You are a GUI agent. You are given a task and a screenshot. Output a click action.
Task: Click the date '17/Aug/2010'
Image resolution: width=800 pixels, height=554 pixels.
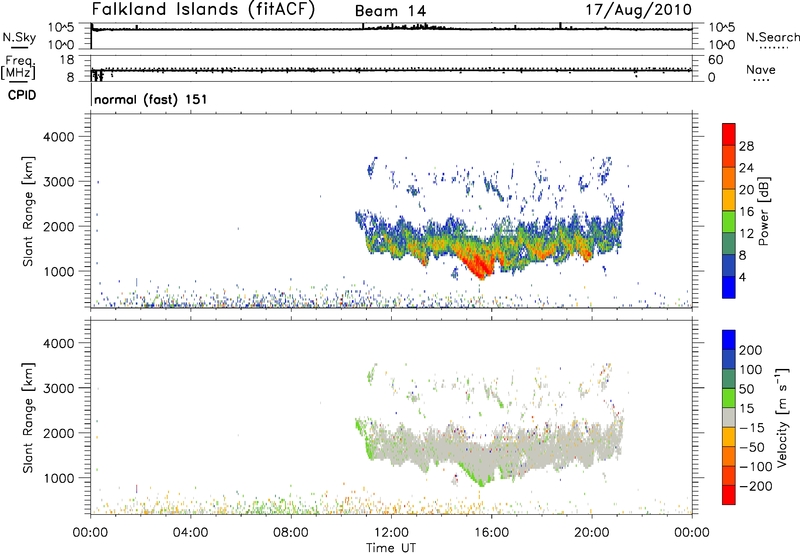pyautogui.click(x=639, y=9)
